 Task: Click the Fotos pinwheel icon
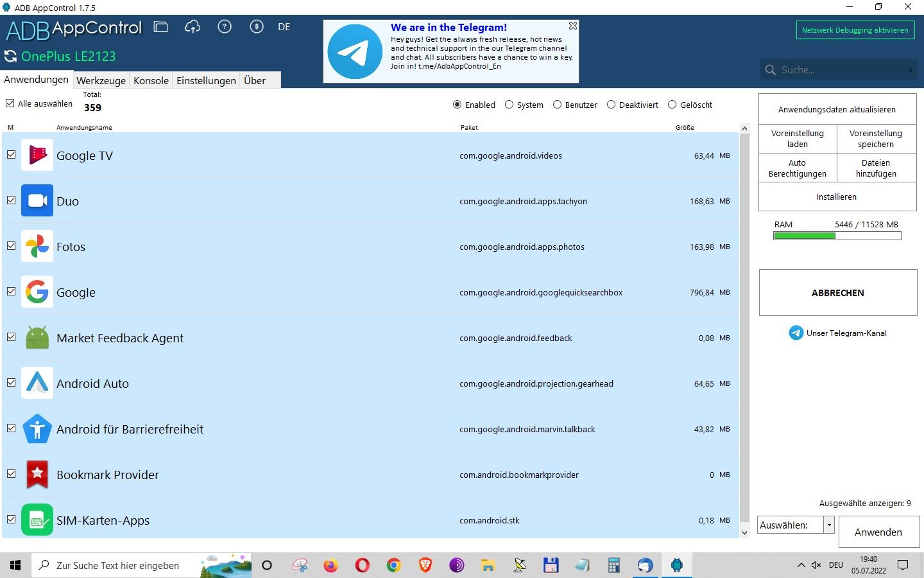coord(37,246)
